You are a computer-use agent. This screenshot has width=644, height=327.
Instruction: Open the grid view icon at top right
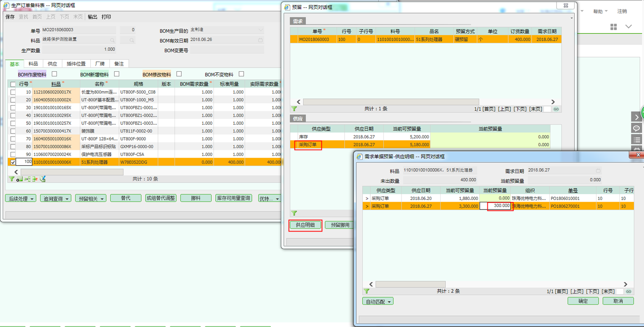coord(613,27)
